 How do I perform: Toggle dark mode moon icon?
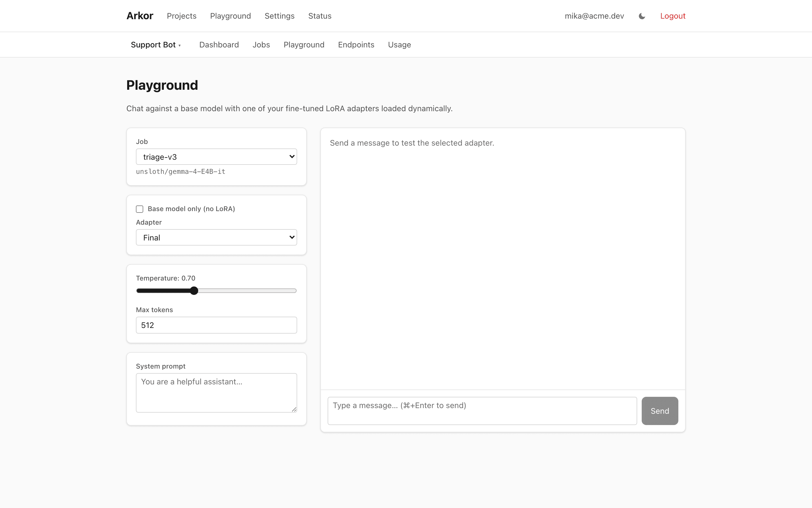click(x=642, y=16)
